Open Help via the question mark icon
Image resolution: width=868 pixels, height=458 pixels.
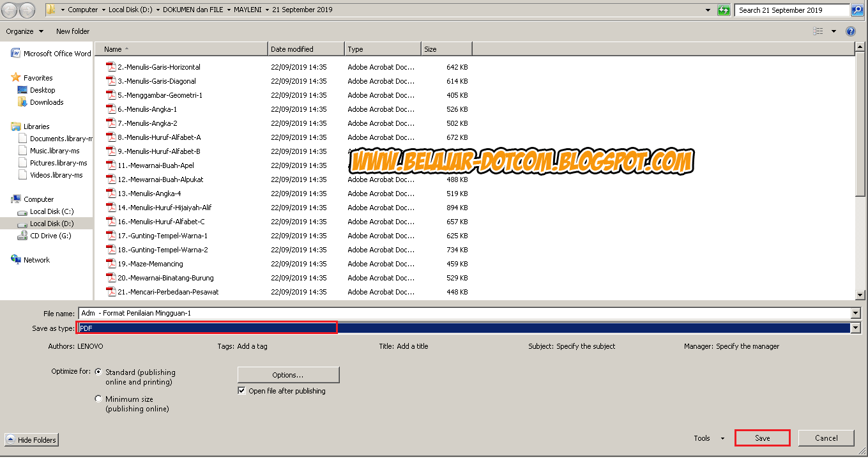(852, 31)
